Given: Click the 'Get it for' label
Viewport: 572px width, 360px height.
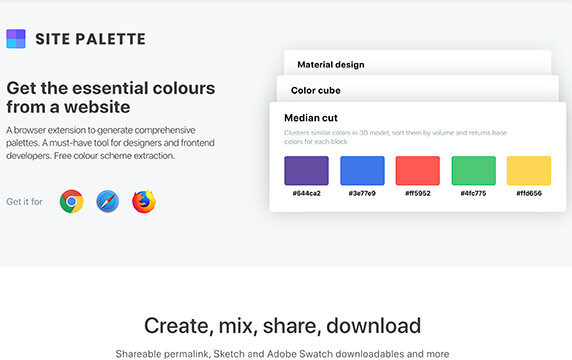Looking at the screenshot, I should pyautogui.click(x=24, y=201).
